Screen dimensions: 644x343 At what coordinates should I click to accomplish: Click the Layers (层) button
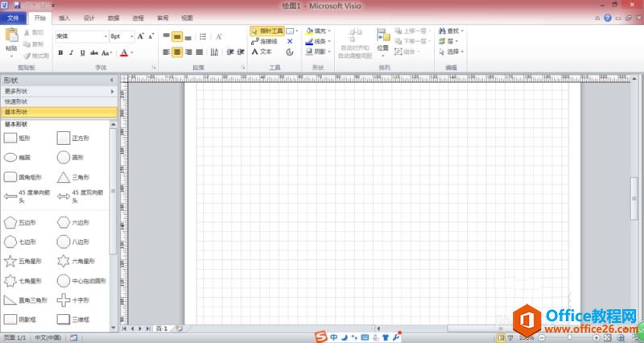tap(448, 41)
